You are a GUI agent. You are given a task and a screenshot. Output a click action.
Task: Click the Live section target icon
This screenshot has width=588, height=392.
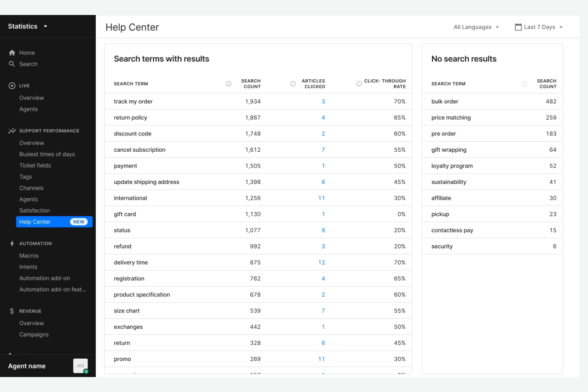click(x=12, y=86)
